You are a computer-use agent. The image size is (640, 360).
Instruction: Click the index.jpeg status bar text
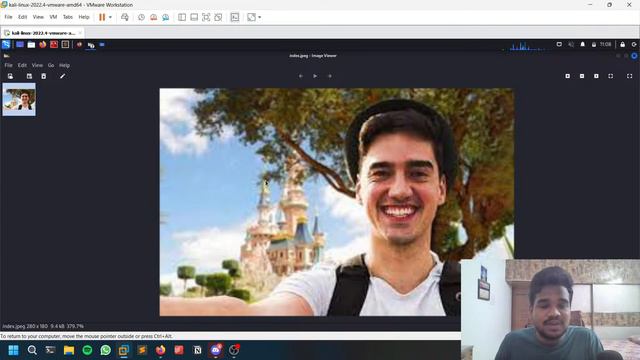[43, 327]
